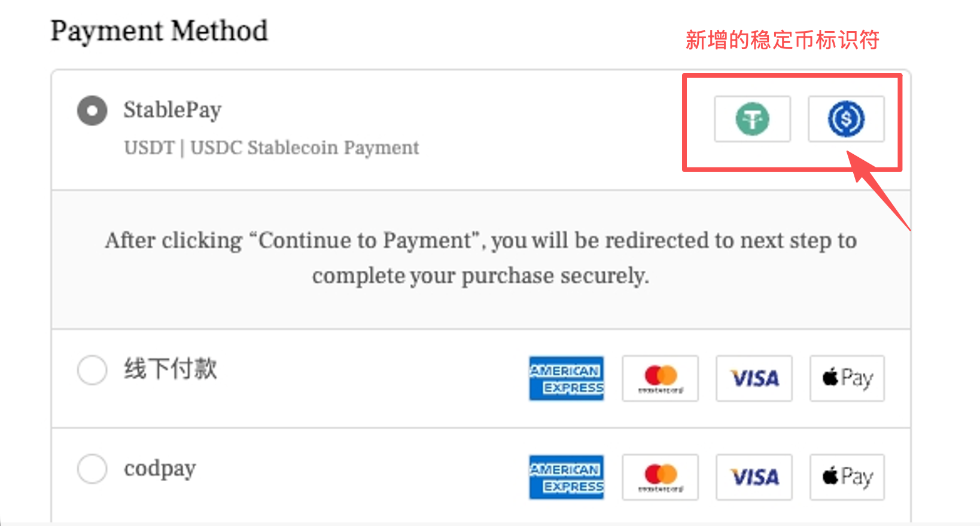This screenshot has width=980, height=526.
Task: Click the StablePay payment label
Action: click(172, 110)
